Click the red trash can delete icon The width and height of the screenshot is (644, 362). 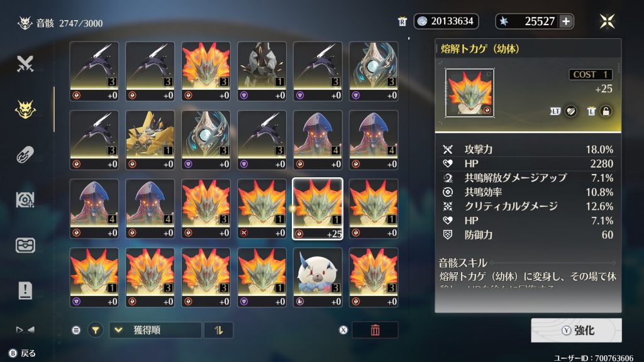coord(375,330)
